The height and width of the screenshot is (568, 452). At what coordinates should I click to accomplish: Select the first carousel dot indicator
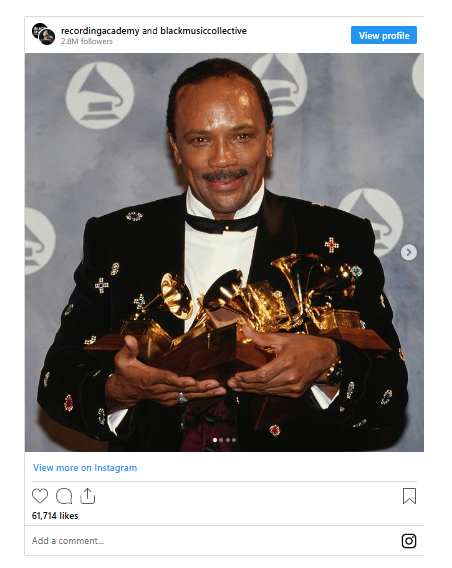[215, 440]
